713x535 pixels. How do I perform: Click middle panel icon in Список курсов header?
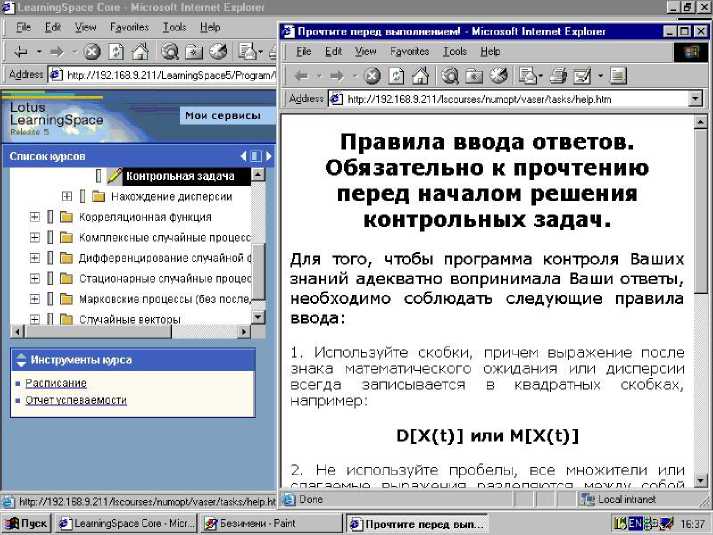pos(256,156)
